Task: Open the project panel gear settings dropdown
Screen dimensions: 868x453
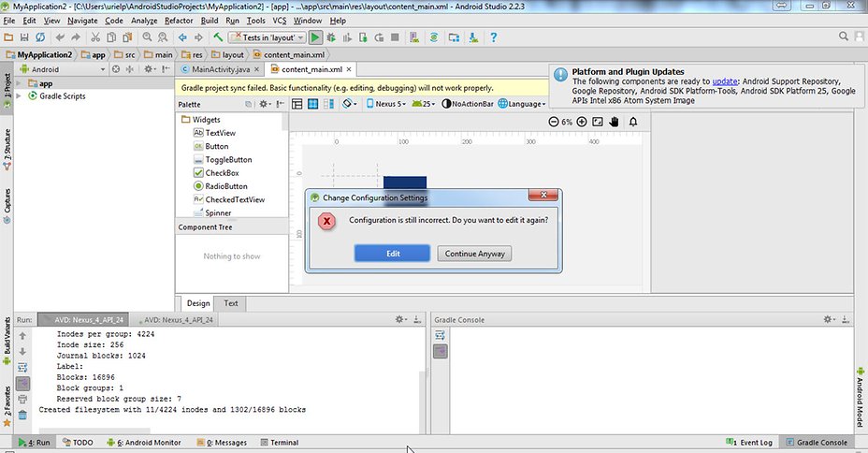Action: [150, 69]
